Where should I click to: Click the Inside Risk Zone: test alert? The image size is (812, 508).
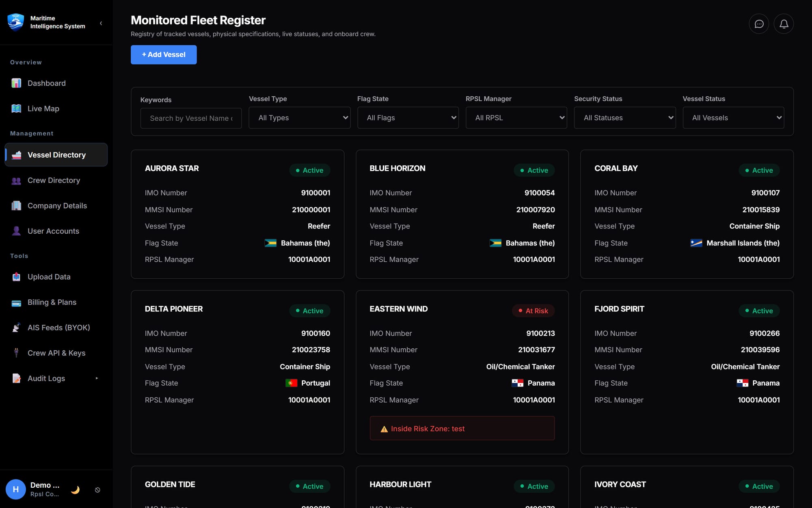462,428
